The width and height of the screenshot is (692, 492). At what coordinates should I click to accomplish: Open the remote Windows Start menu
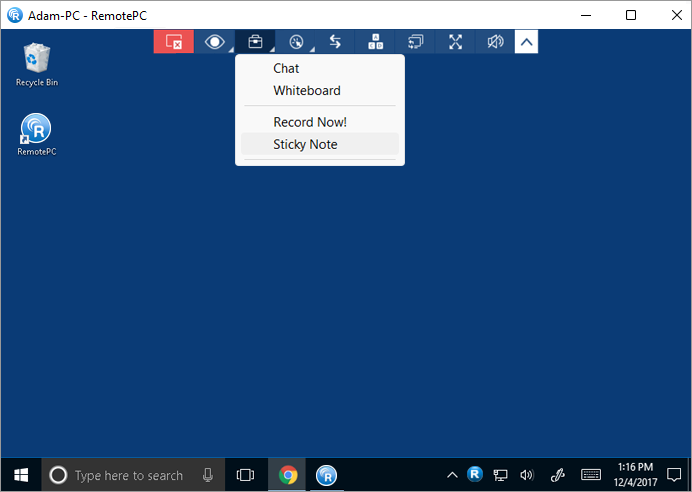click(x=20, y=475)
